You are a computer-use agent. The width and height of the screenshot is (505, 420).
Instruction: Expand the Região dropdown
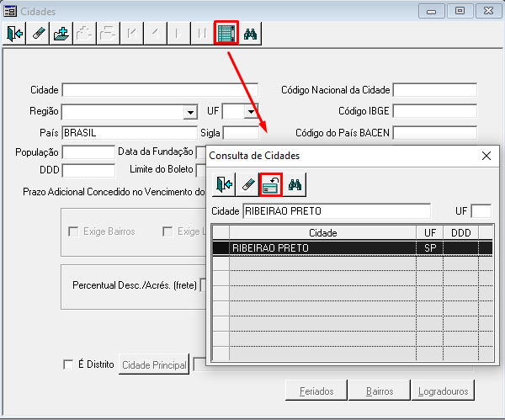click(191, 112)
